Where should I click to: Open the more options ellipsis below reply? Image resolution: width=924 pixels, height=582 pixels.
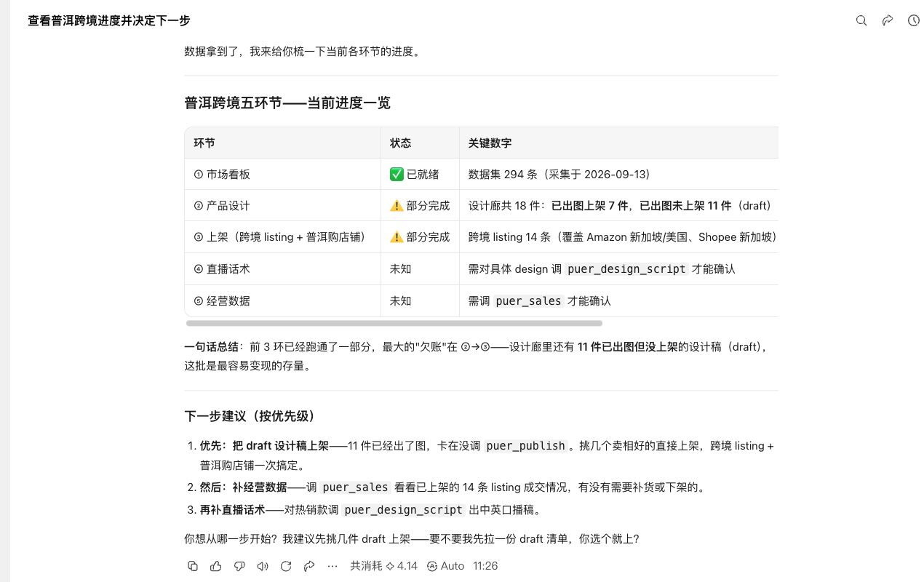click(x=332, y=566)
